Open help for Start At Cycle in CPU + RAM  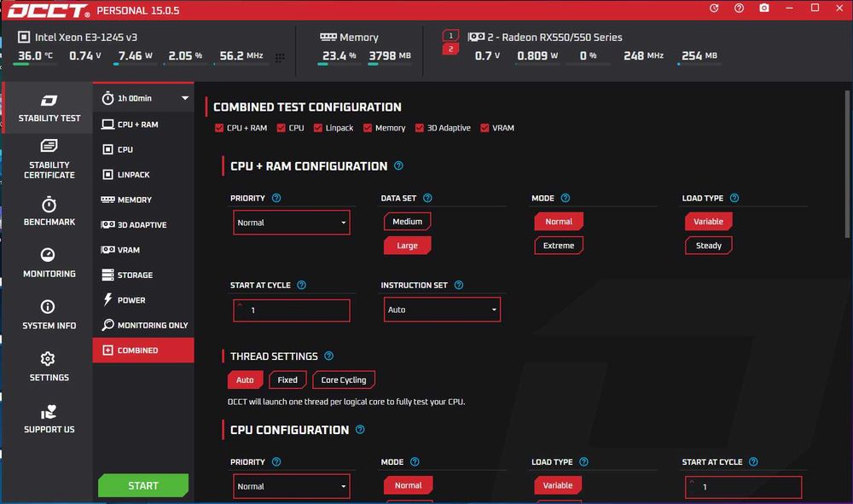[x=301, y=285]
